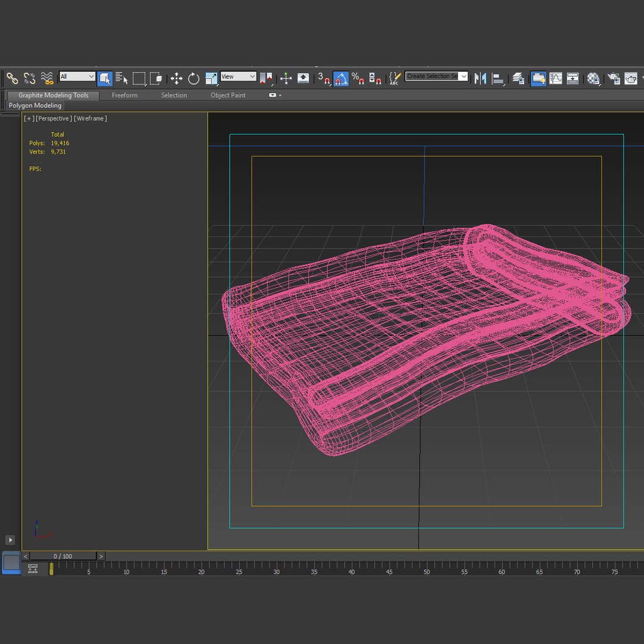Image resolution: width=644 pixels, height=644 pixels.
Task: Open Edit Named Selection Sets
Action: (394, 78)
